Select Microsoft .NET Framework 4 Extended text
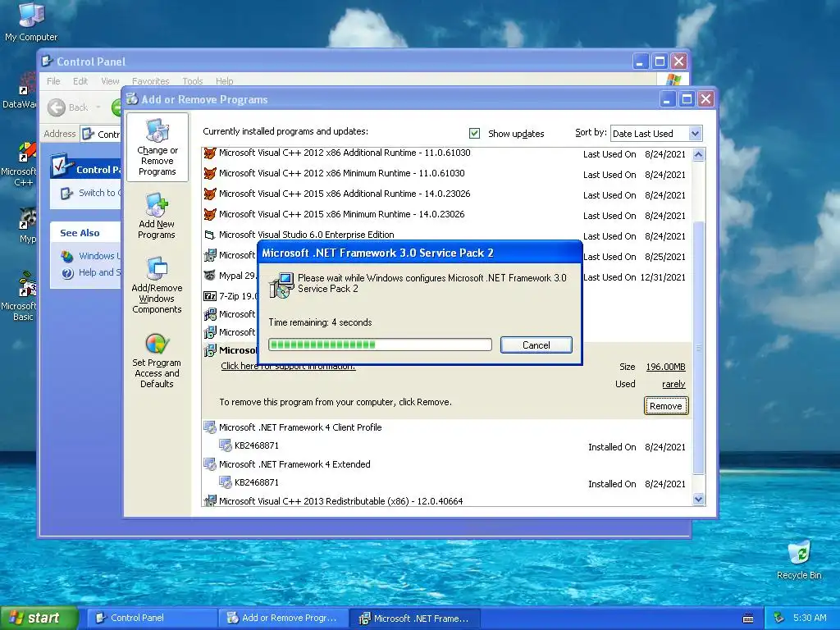 pyautogui.click(x=294, y=464)
